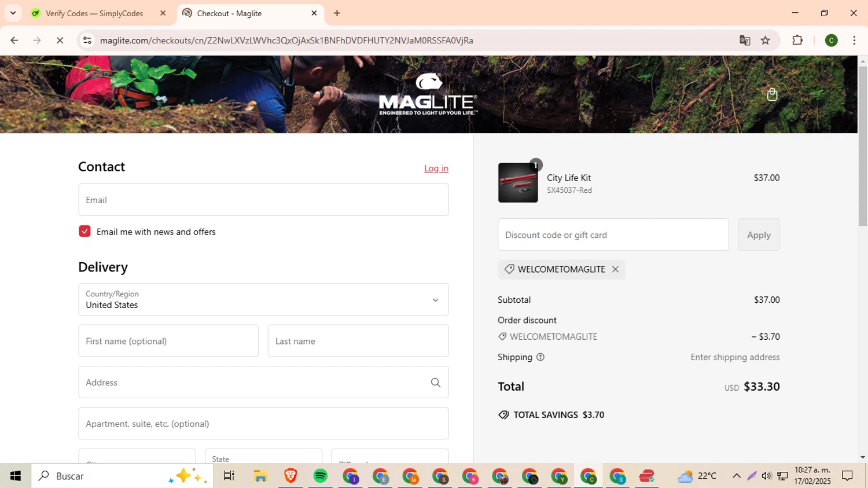Open Brave browser from the taskbar

click(290, 476)
